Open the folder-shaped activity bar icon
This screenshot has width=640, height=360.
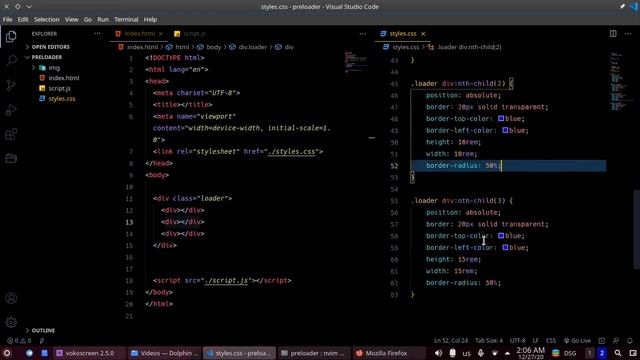11,158
